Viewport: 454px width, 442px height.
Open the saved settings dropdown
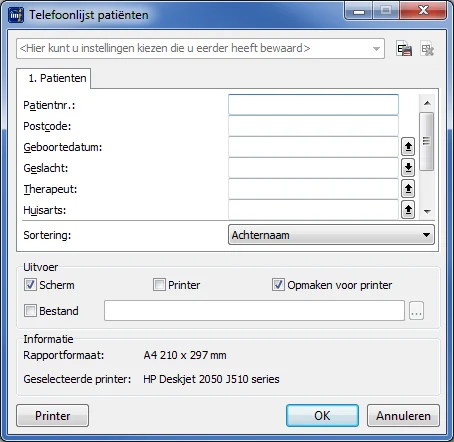click(200, 49)
